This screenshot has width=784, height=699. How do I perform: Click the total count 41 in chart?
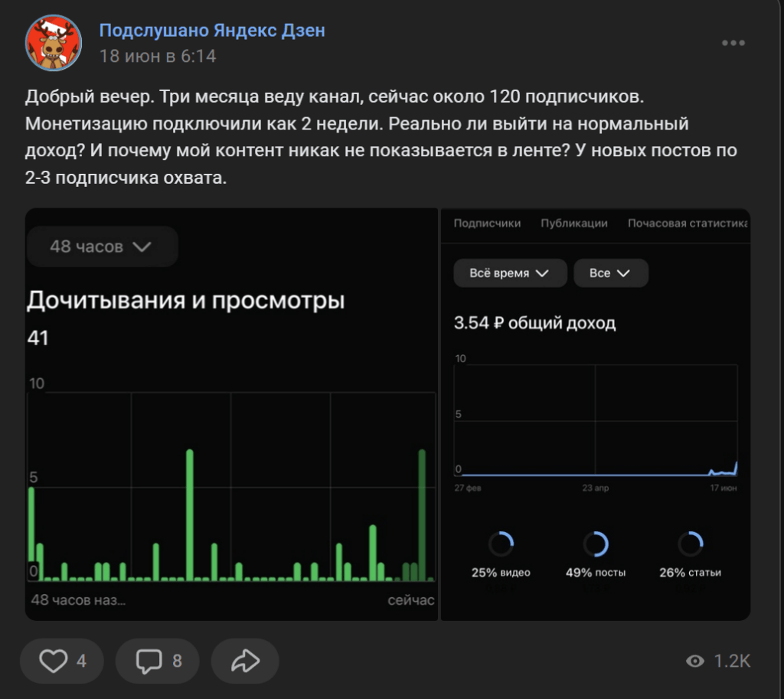38,338
